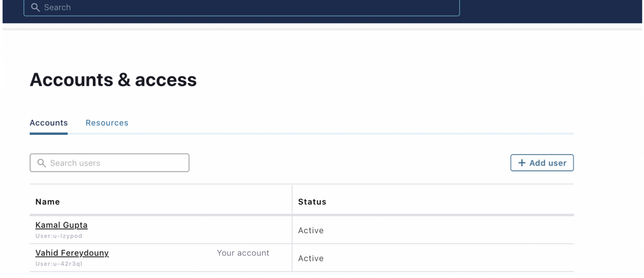Click the user ID u-lzypod
The height and width of the screenshot is (278, 644).
pos(59,235)
